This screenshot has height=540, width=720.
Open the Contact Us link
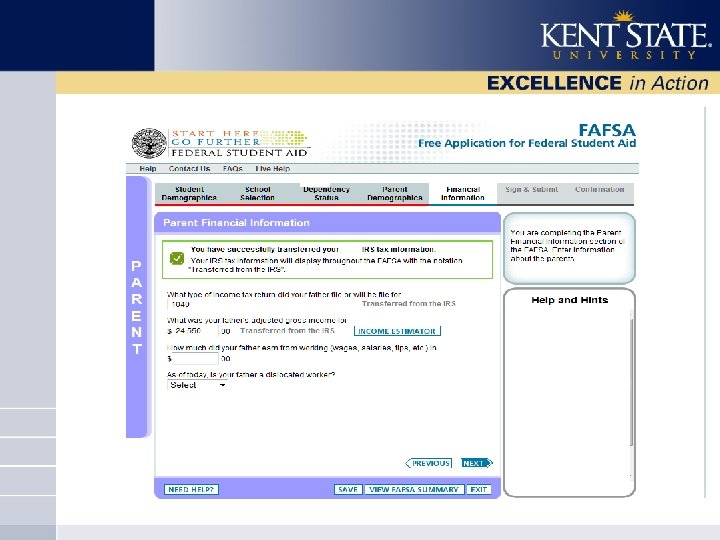[189, 169]
